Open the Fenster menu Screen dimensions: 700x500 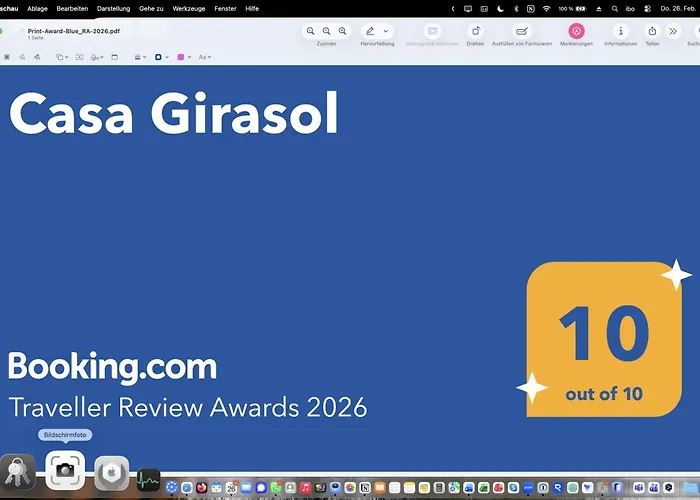click(x=225, y=8)
